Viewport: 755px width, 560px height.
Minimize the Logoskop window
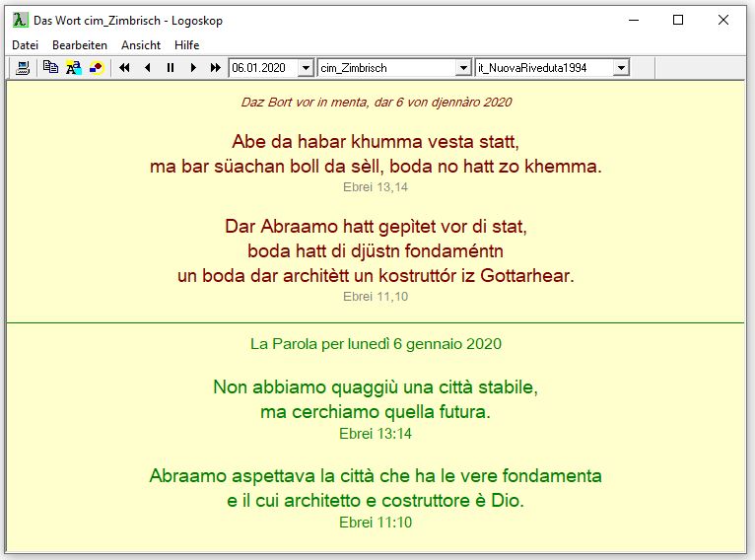pos(634,21)
